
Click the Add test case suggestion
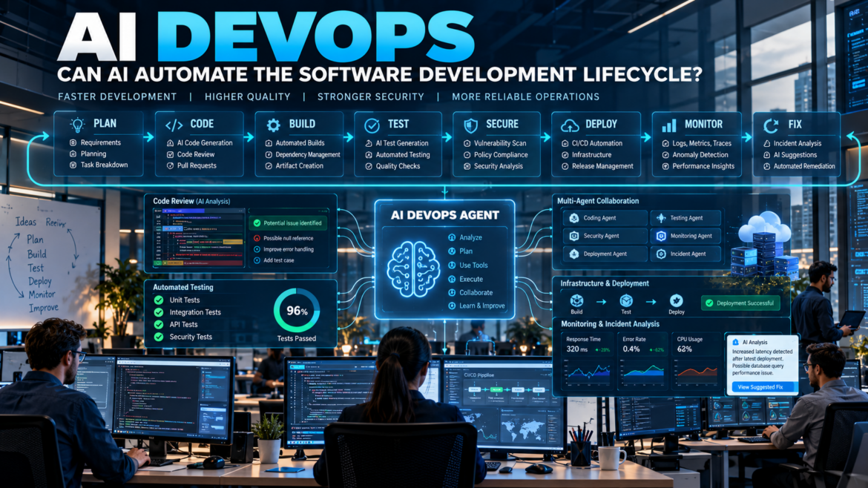[274, 260]
